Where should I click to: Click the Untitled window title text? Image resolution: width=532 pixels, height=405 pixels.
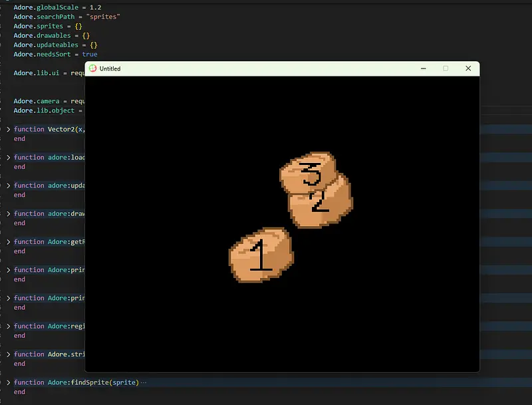pyautogui.click(x=110, y=68)
